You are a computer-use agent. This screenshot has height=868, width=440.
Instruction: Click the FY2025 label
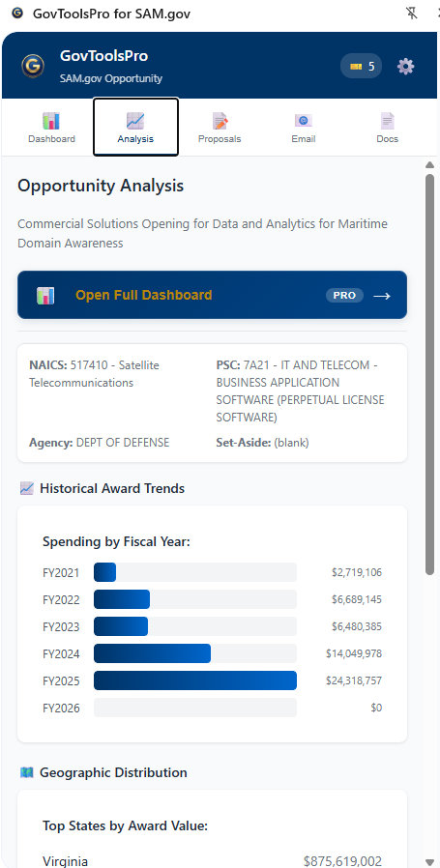pos(61,680)
